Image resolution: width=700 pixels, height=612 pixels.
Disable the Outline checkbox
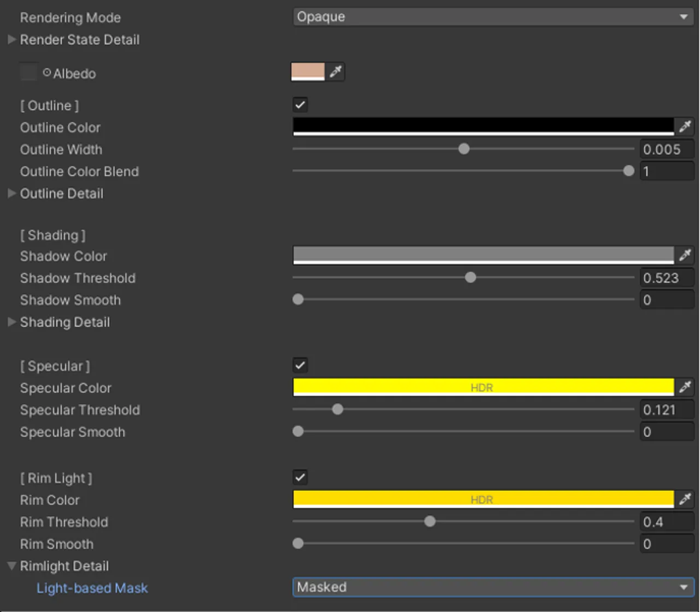click(299, 104)
